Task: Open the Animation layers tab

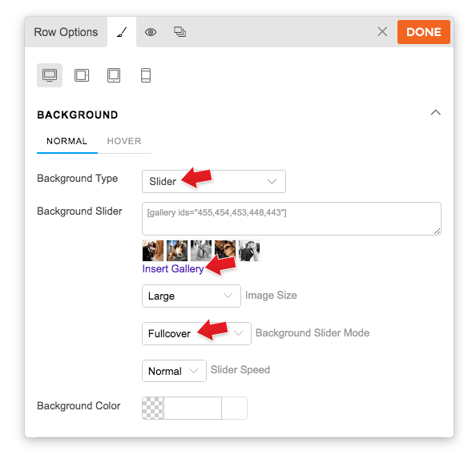Action: [180, 32]
